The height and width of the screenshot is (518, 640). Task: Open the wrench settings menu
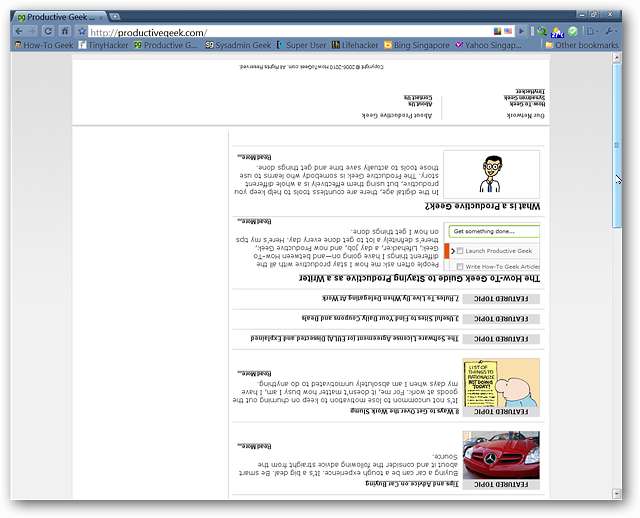pyautogui.click(x=611, y=32)
